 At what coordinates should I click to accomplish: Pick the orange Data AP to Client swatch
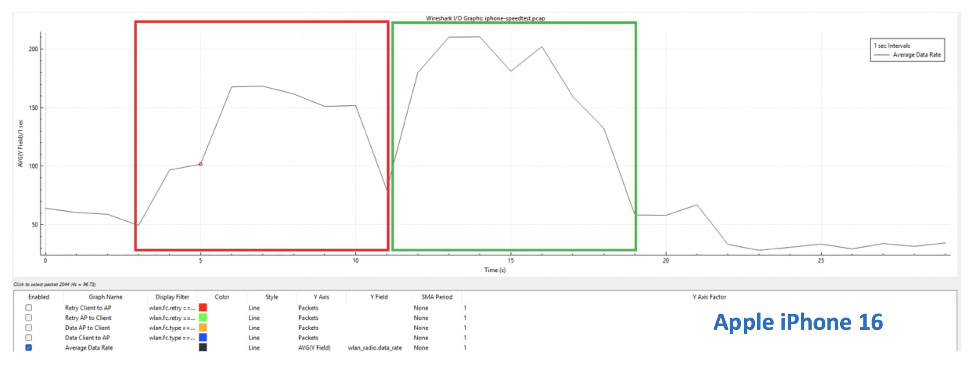coord(203,327)
